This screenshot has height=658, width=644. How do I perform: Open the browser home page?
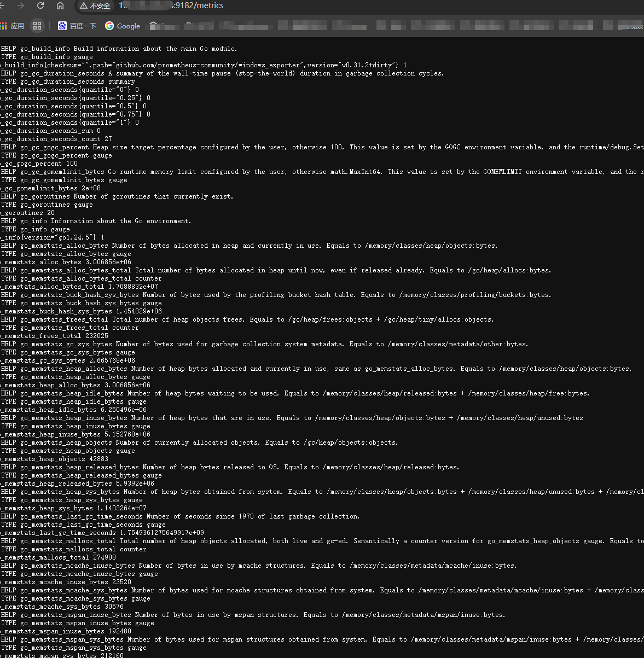pyautogui.click(x=60, y=5)
